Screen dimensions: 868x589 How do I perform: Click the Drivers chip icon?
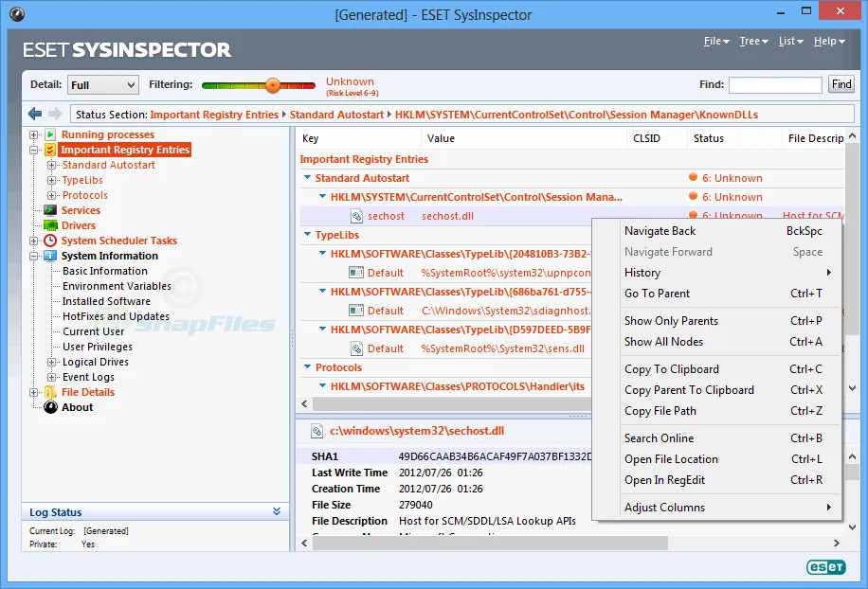pos(50,225)
